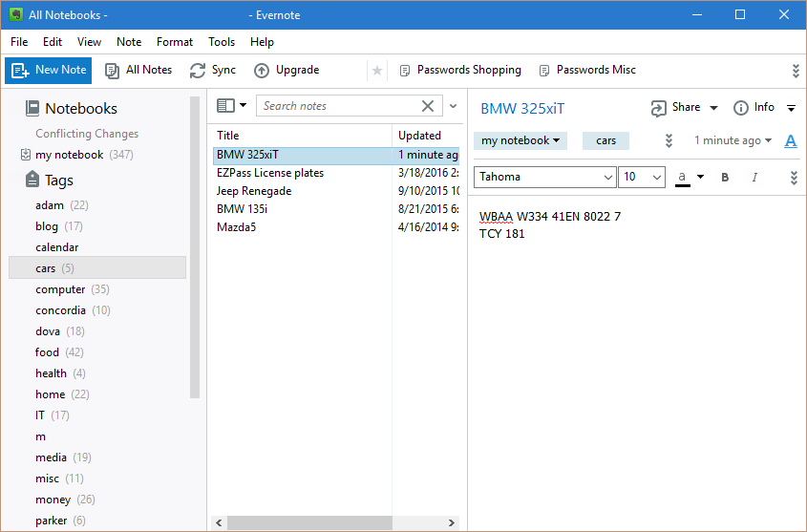Open the Mazda5 note
This screenshot has width=807, height=532.
[335, 227]
